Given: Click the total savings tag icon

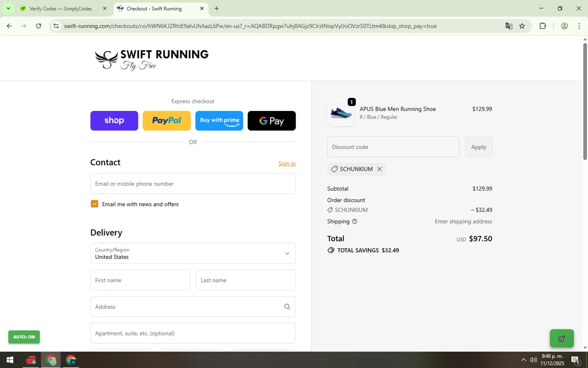Looking at the screenshot, I should pos(331,250).
